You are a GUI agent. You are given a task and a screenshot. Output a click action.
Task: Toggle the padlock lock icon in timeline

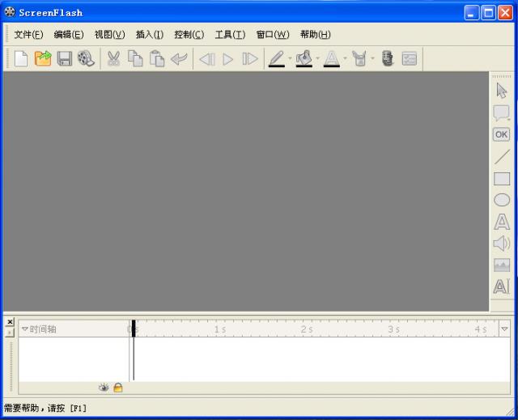coord(118,388)
